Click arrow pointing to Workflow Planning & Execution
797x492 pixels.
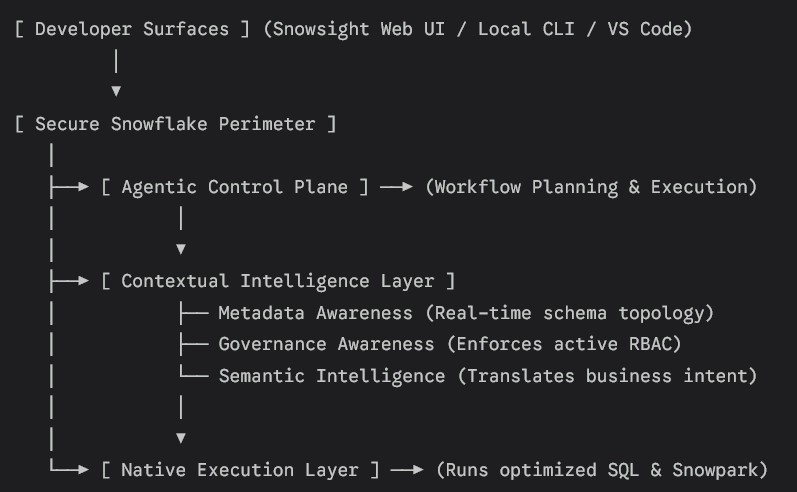coord(396,187)
